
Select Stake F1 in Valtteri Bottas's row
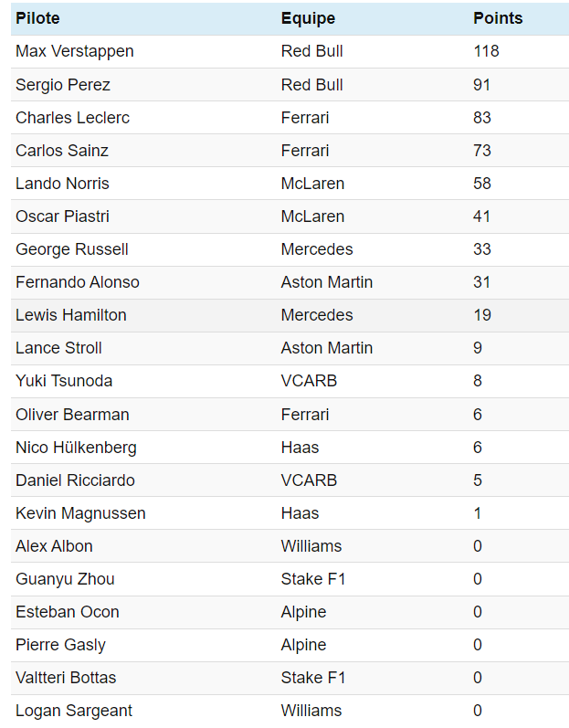tap(313, 678)
